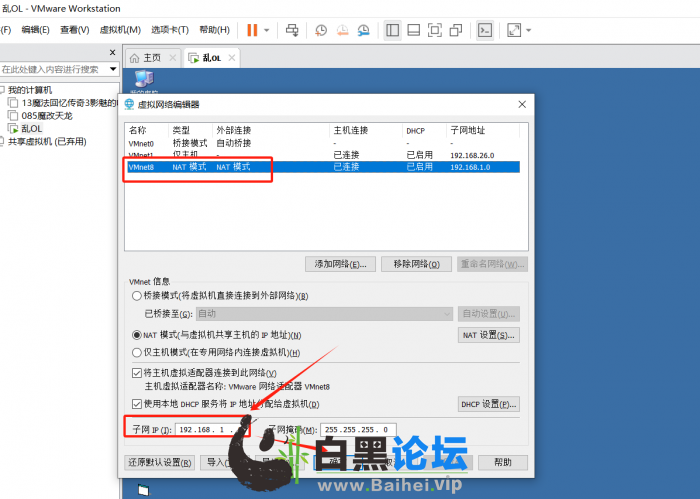Click the revert to snapshot icon
Image resolution: width=700 pixels, height=499 pixels.
pos(342,30)
